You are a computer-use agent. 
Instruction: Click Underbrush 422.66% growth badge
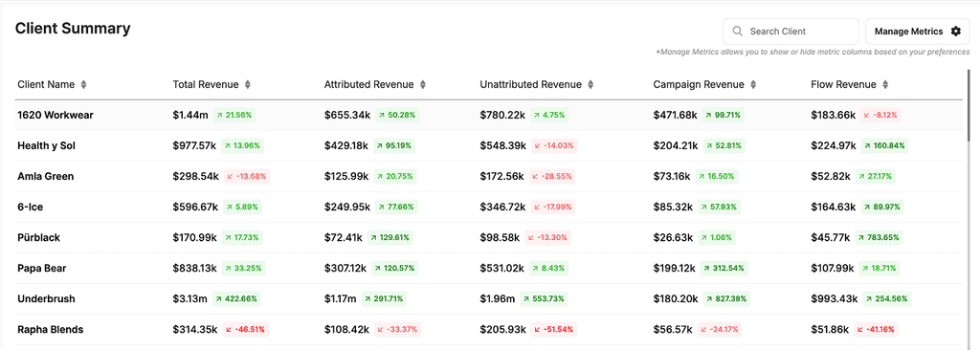(x=237, y=298)
